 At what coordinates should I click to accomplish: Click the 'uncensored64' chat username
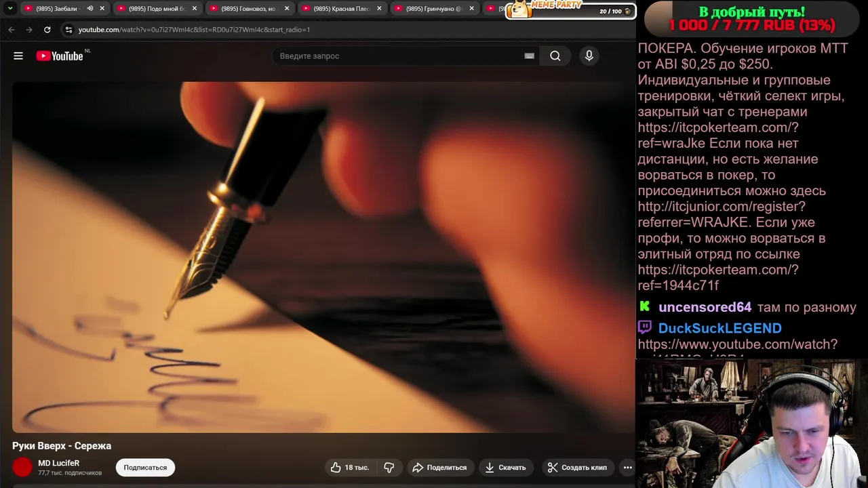point(705,307)
